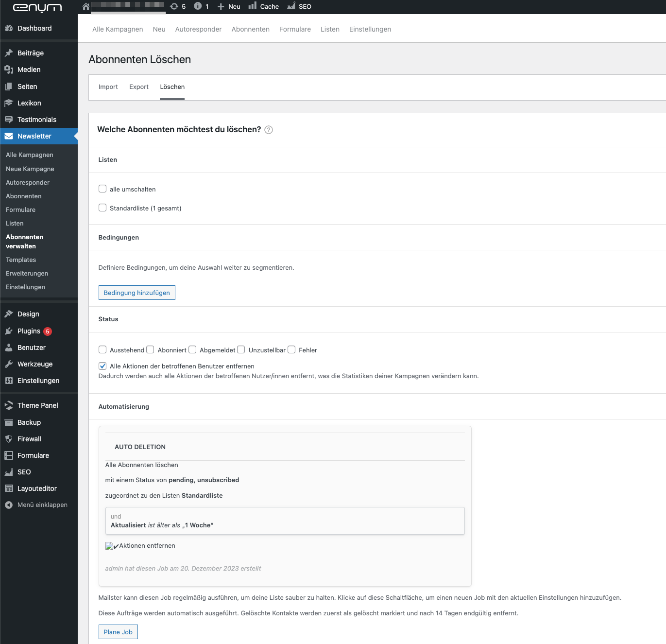Click the Firewall shield icon
The image size is (666, 644).
(x=9, y=439)
